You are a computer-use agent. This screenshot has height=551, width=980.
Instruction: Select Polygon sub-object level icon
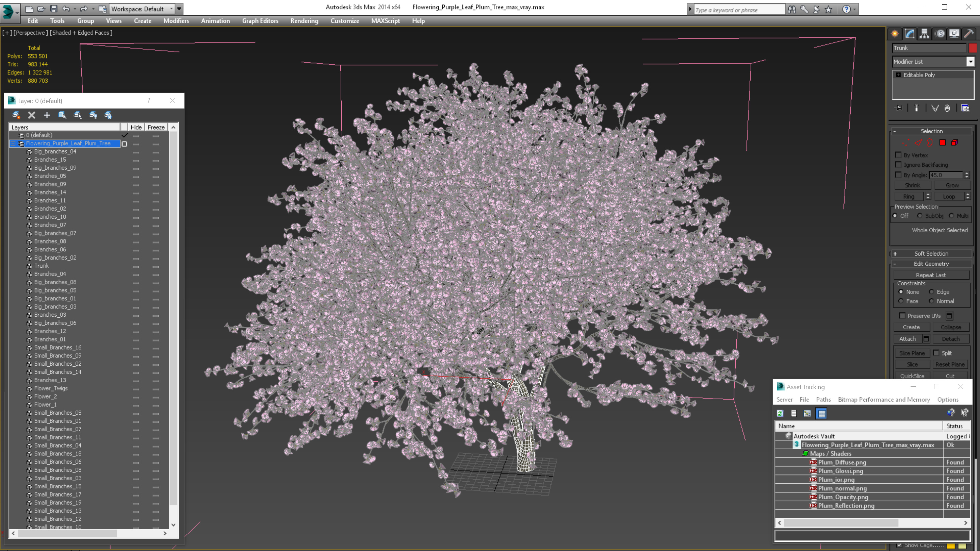[942, 143]
